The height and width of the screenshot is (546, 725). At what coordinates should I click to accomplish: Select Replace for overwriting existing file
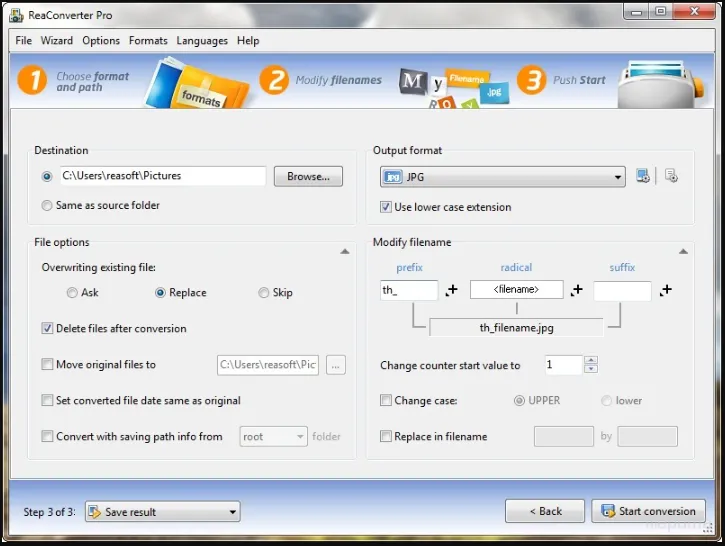point(160,293)
